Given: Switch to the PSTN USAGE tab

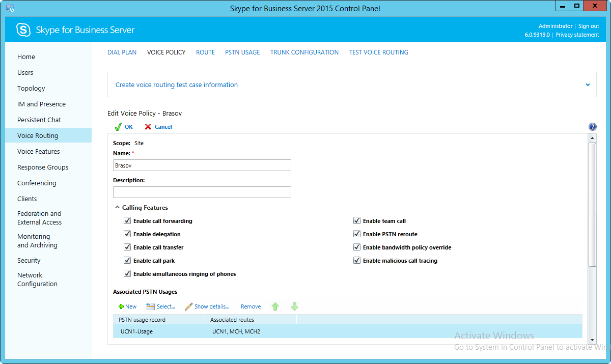Looking at the screenshot, I should pos(242,52).
